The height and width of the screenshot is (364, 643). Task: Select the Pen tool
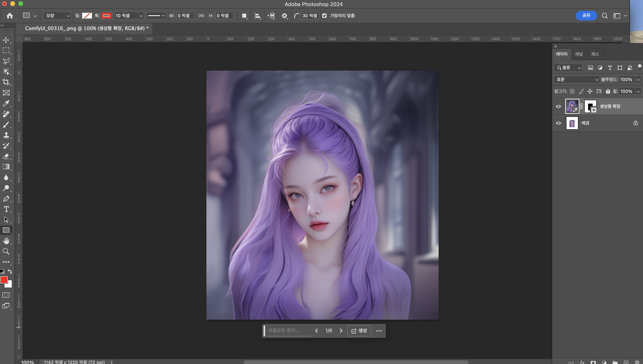6,199
